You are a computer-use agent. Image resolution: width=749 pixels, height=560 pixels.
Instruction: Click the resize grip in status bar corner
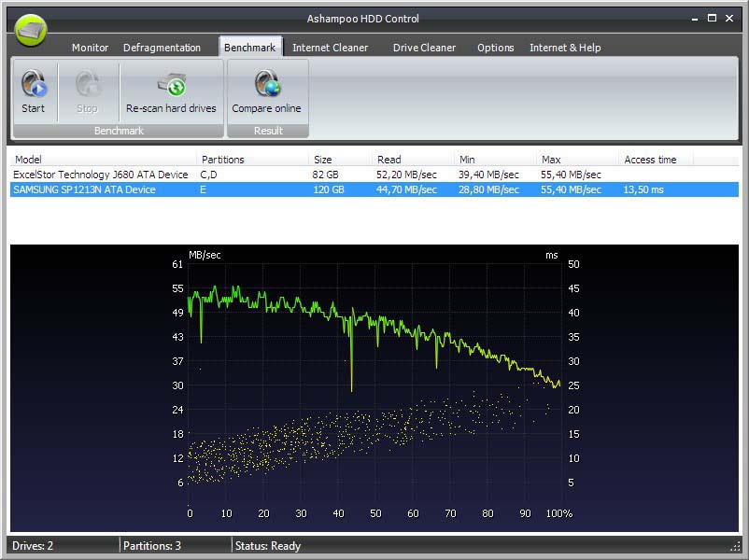click(735, 546)
